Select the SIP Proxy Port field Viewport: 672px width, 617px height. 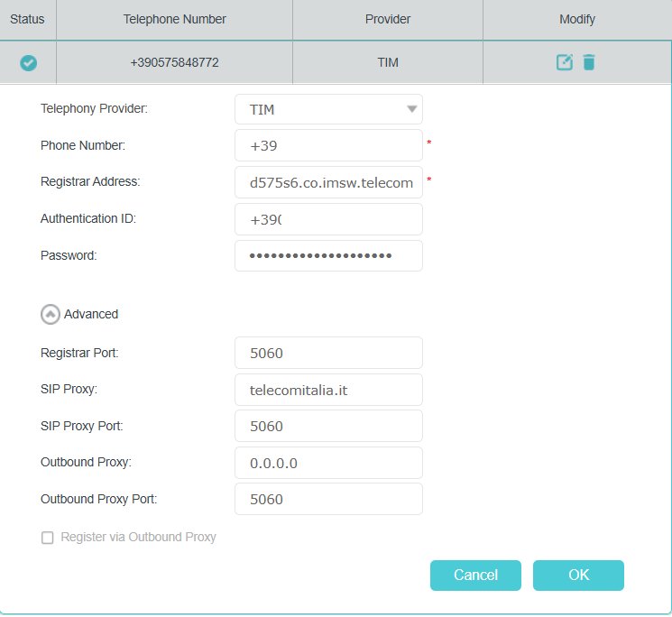pyautogui.click(x=328, y=426)
